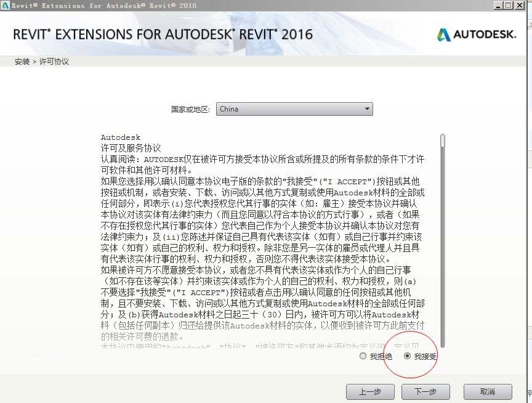Image resolution: width=532 pixels, height=403 pixels.
Task: Click the 取消 (Cancel) button
Action: [488, 392]
